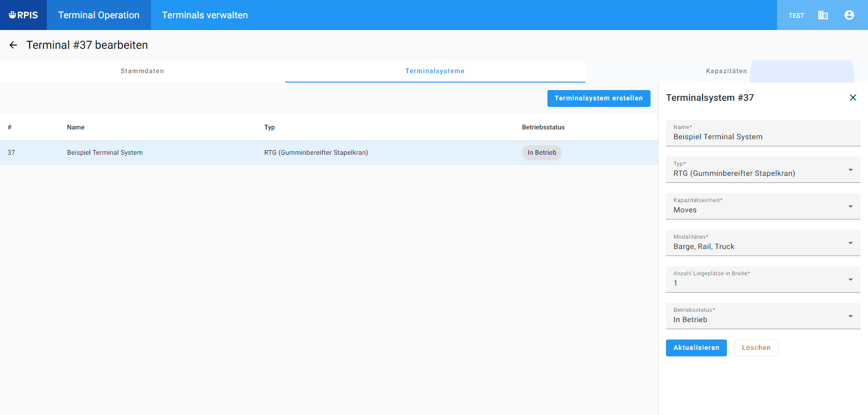Open the user account icon
Screen dimensions: 868x415
(849, 15)
